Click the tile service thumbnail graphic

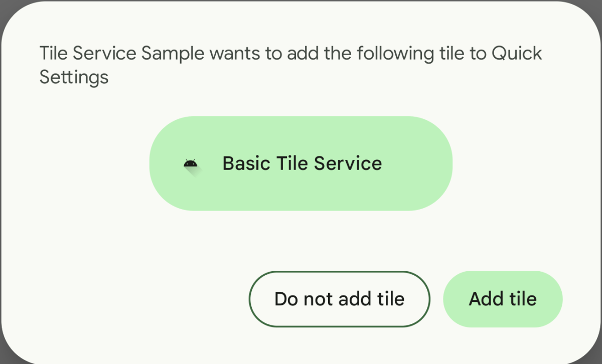click(x=191, y=163)
